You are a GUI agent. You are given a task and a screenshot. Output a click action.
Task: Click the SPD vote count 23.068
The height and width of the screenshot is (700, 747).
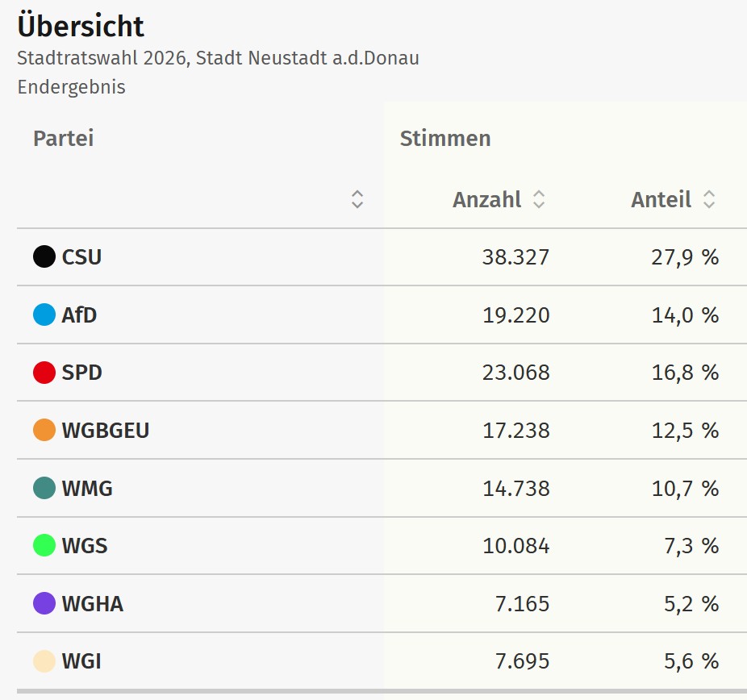point(515,373)
